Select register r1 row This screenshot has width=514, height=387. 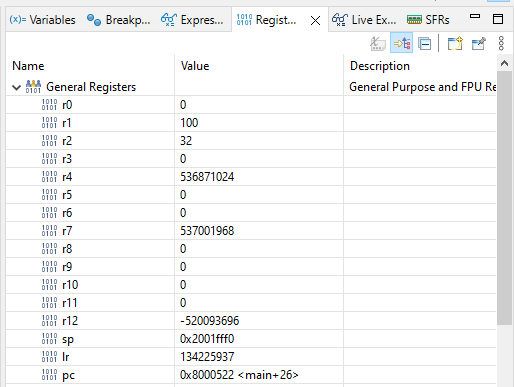pyautogui.click(x=251, y=123)
